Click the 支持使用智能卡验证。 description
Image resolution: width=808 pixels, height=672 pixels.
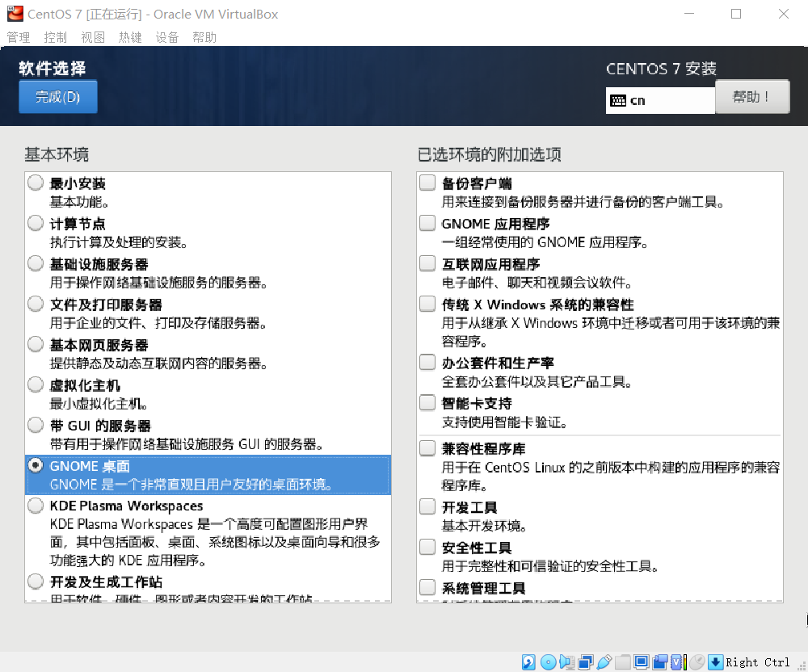(504, 422)
